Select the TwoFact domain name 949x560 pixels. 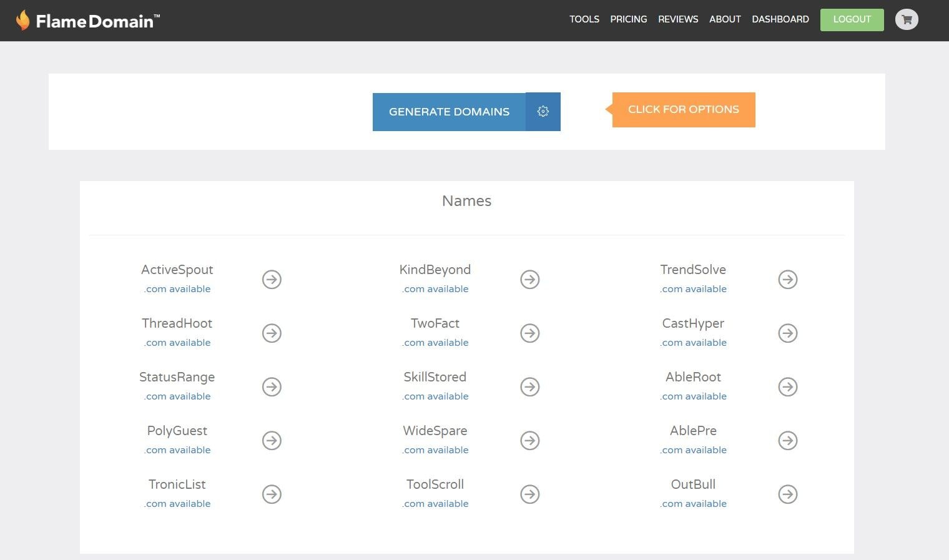(x=435, y=323)
